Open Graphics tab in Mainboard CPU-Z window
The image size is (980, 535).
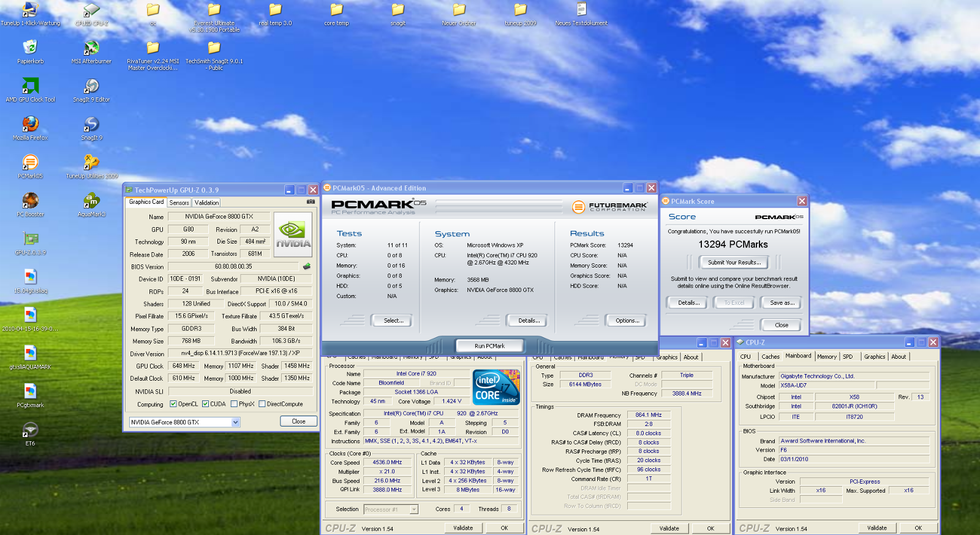click(875, 356)
